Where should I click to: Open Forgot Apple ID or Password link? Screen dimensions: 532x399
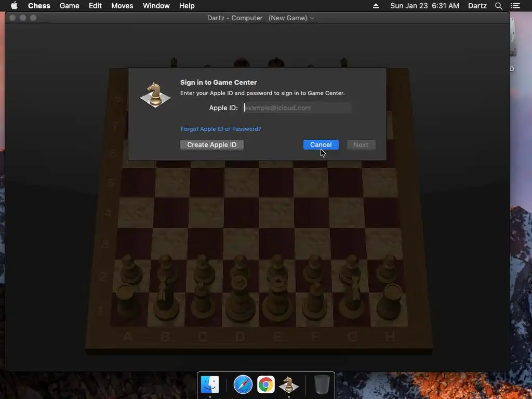221,129
